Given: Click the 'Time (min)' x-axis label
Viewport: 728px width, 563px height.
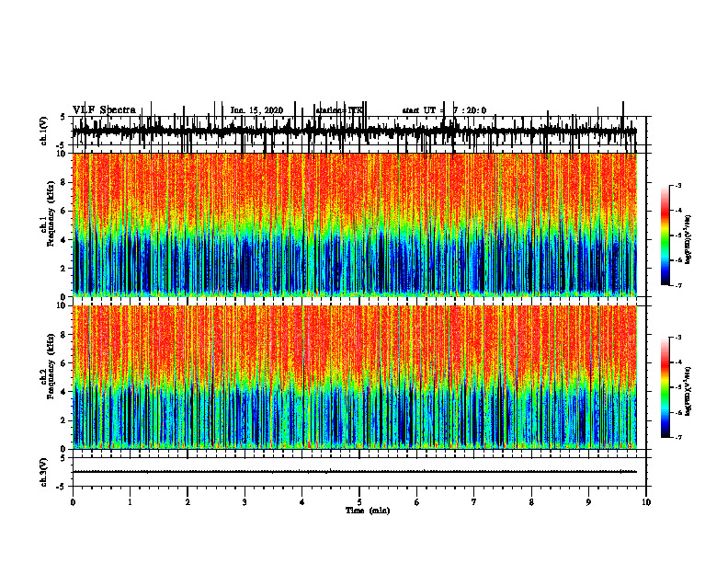Looking at the screenshot, I should tap(368, 511).
